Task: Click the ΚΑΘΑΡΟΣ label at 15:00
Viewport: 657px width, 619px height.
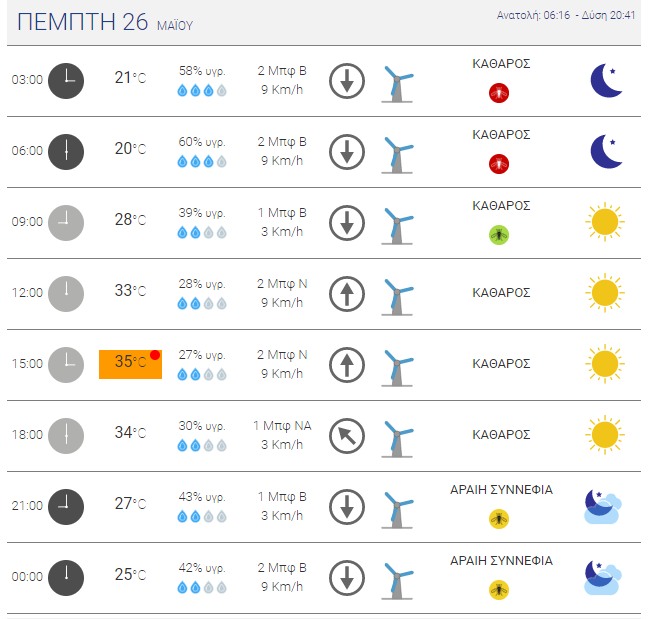Action: click(501, 363)
